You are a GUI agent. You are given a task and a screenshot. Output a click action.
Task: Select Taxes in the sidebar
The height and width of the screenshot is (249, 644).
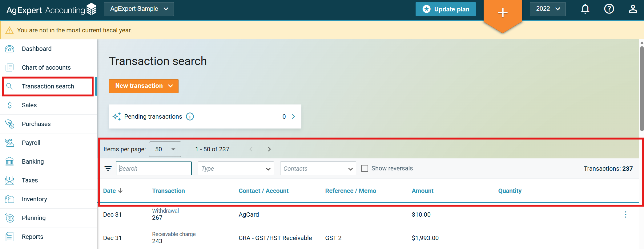(x=49, y=180)
